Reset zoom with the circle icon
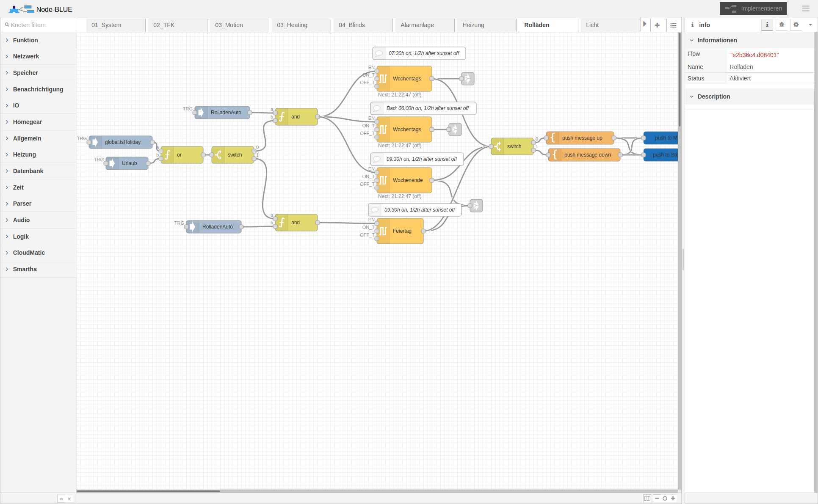 (x=665, y=498)
